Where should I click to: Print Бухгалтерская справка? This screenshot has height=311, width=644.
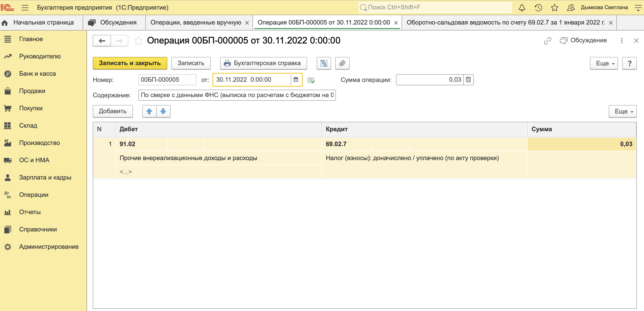click(263, 63)
